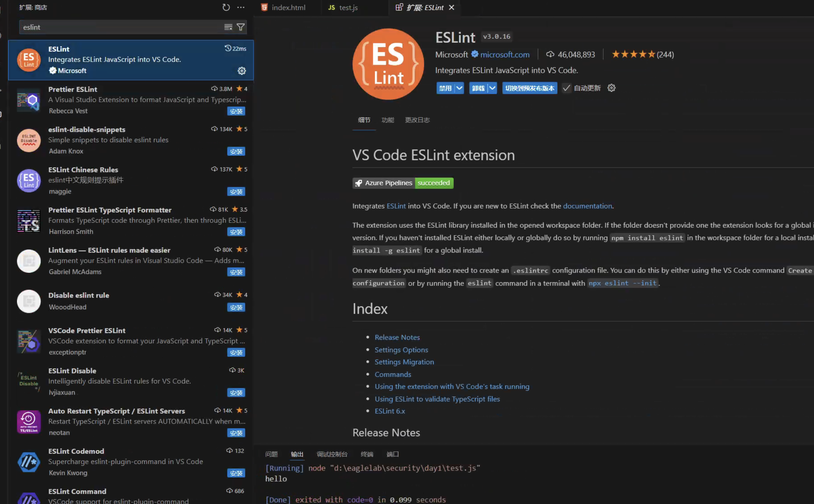Image resolution: width=814 pixels, height=504 pixels.
Task: Expand the disable button dropdown arrow
Action: coord(459,88)
